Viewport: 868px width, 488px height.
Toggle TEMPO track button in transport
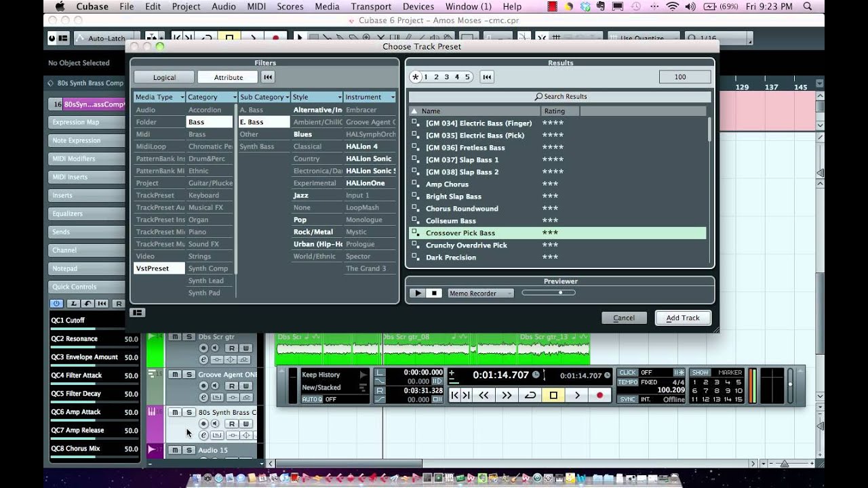628,382
